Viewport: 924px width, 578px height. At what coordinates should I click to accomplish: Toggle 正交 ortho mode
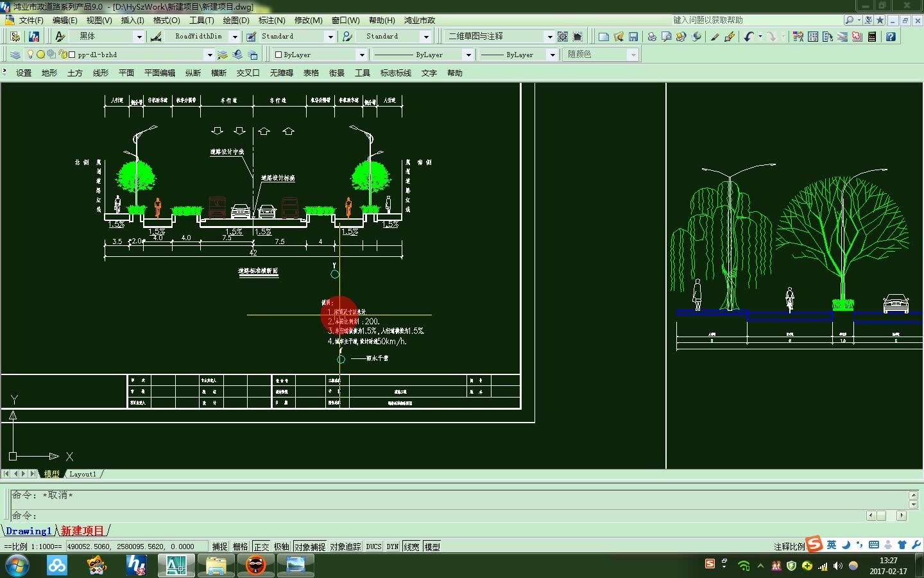pos(261,547)
